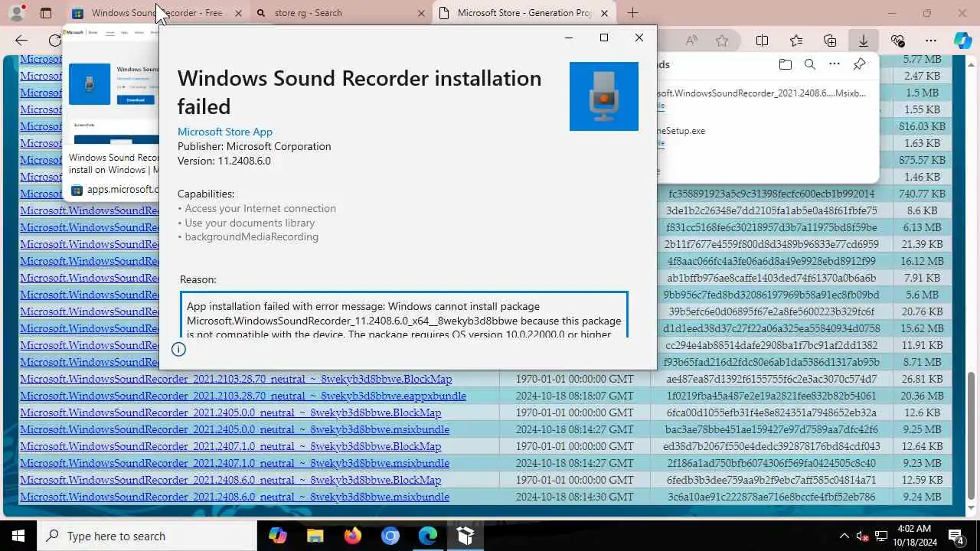Open the network tray icon

click(x=880, y=536)
